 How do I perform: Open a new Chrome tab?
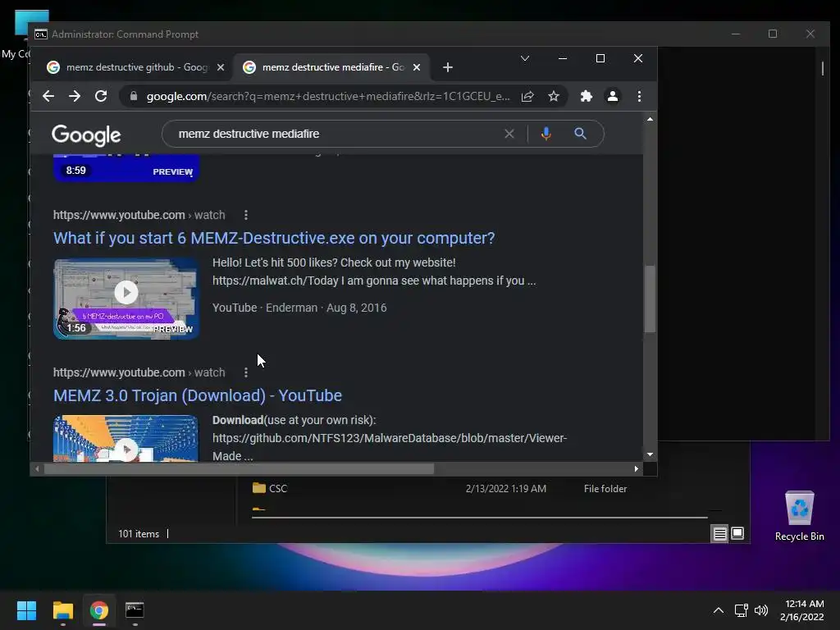[x=448, y=67]
